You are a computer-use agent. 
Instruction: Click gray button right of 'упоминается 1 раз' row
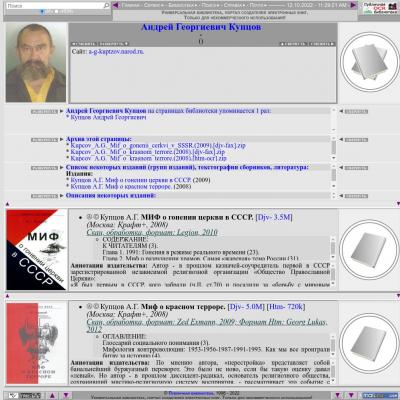pyautogui.click(x=356, y=111)
